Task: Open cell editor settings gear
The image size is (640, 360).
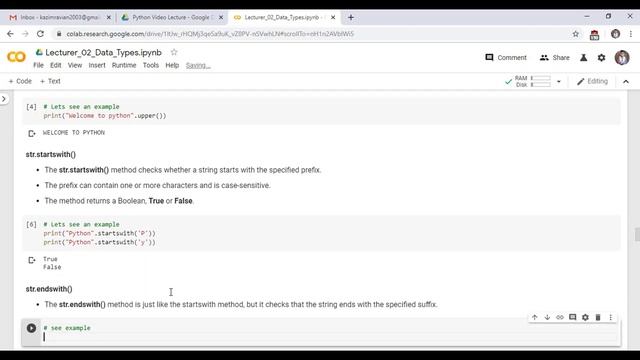Action: [x=585, y=317]
